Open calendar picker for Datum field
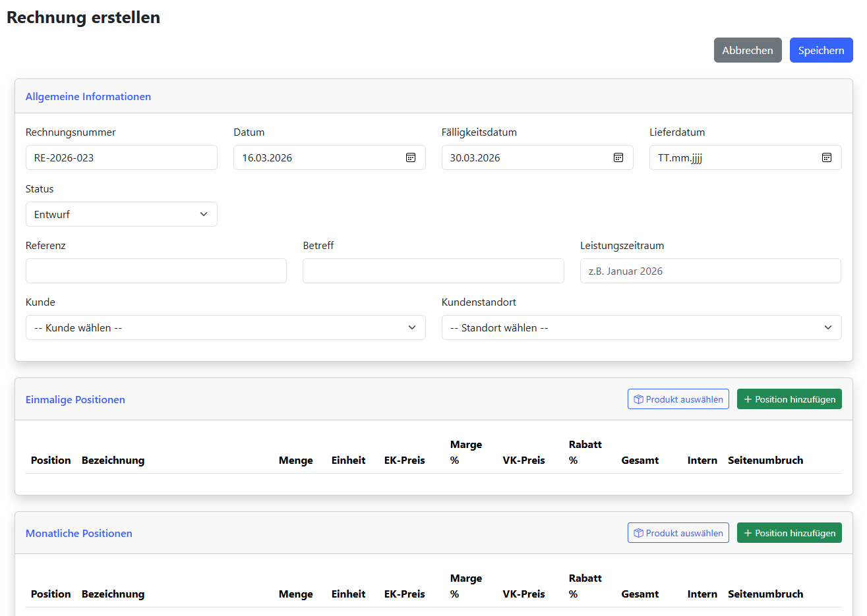This screenshot has width=867, height=616. (411, 157)
